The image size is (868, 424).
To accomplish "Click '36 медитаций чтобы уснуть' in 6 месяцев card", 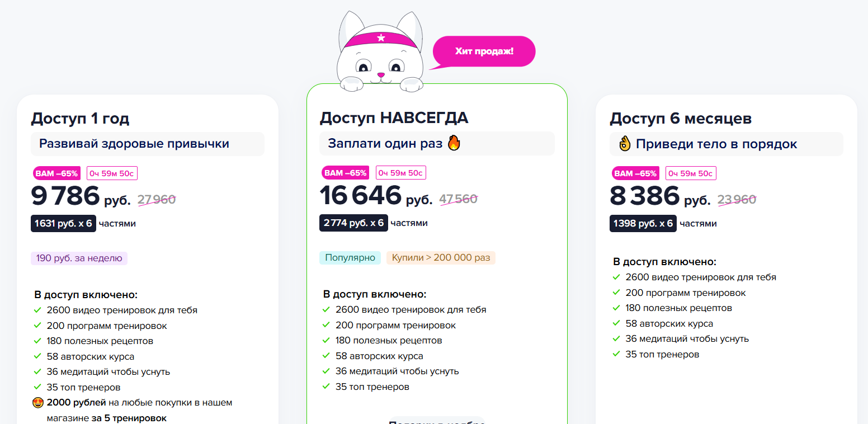I will 687,338.
